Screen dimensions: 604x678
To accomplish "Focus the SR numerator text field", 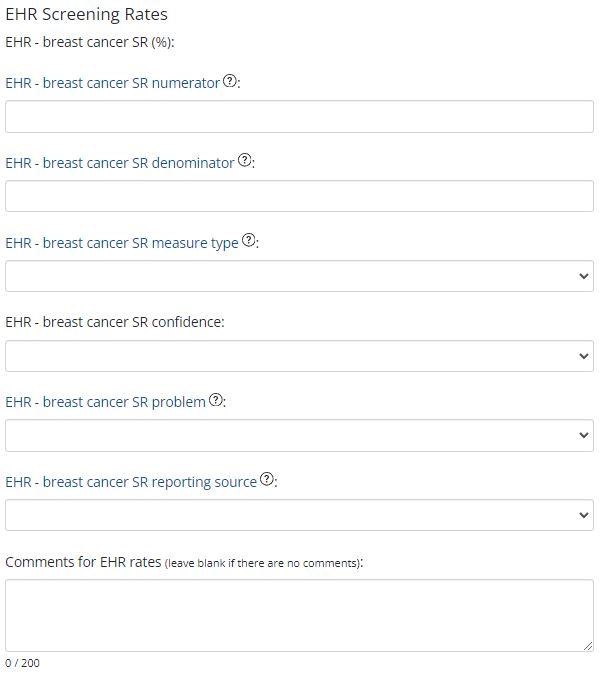I will coord(299,116).
